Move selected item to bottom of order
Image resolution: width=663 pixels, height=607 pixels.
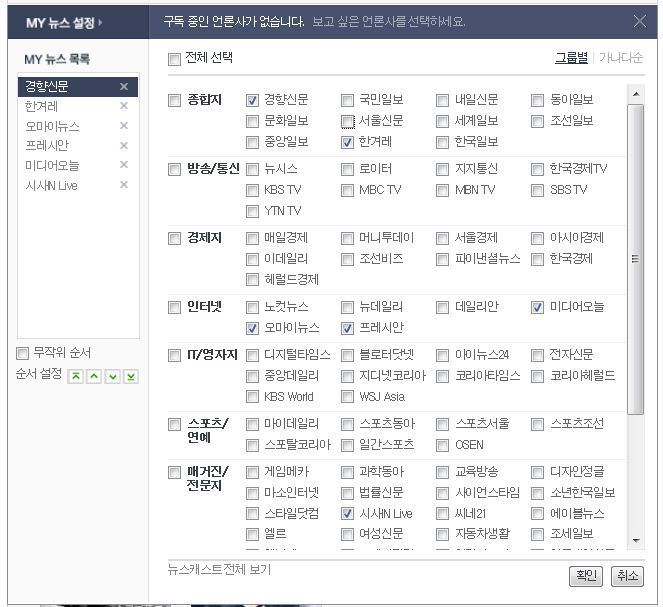(131, 376)
